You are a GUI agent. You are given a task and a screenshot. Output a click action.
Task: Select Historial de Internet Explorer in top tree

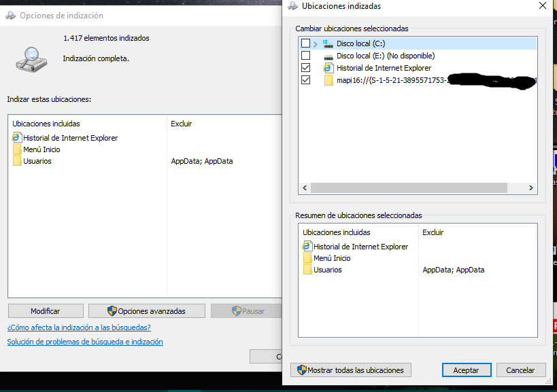click(x=384, y=68)
